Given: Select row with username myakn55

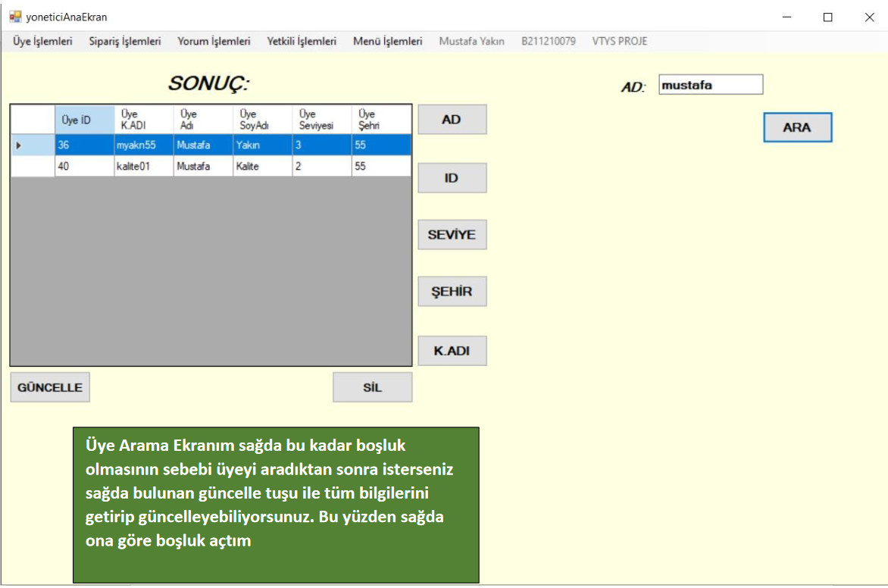Looking at the screenshot, I should click(x=143, y=145).
